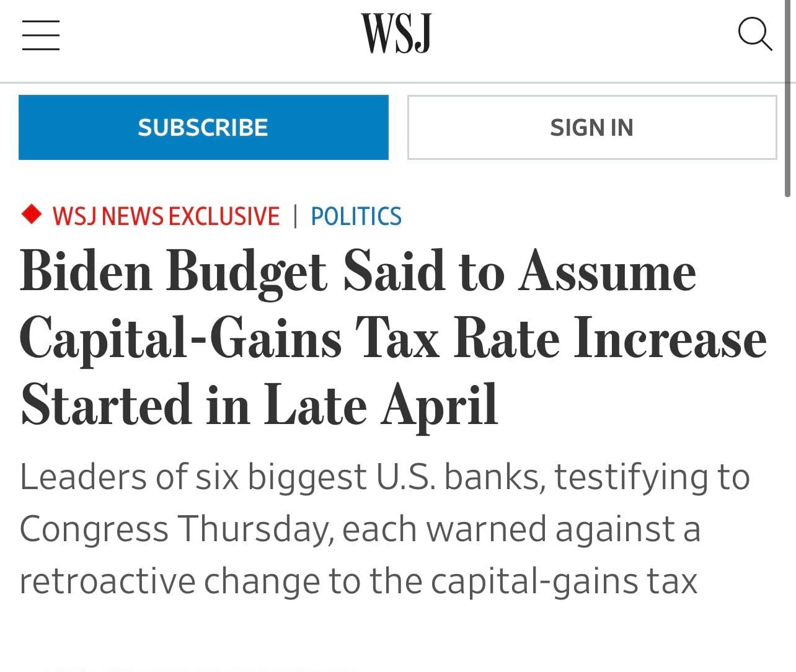The width and height of the screenshot is (796, 672).
Task: Select the "Capital-Gains Tax Rate Increase" headline line
Action: pos(393,339)
